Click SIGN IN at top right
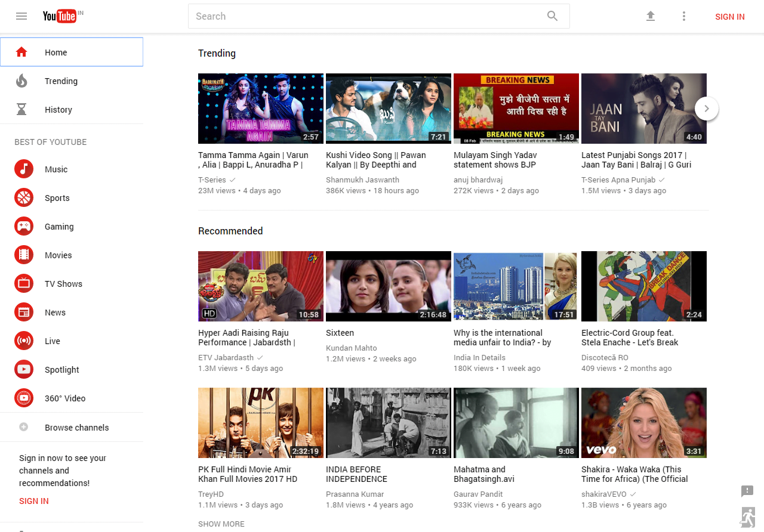This screenshot has width=764, height=532. point(729,17)
